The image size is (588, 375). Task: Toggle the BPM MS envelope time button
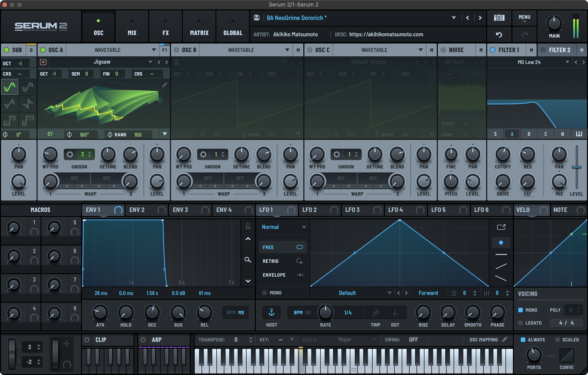pyautogui.click(x=235, y=312)
